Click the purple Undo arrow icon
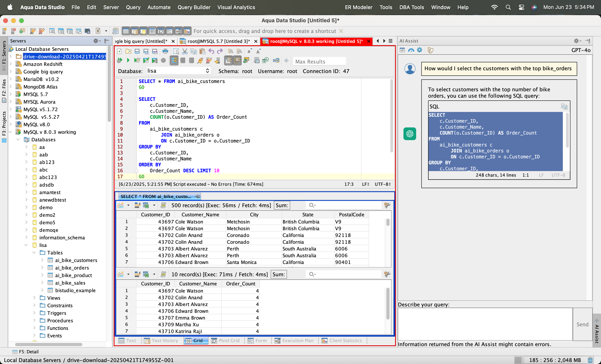Screen dimensions: 601x364 point(211,51)
